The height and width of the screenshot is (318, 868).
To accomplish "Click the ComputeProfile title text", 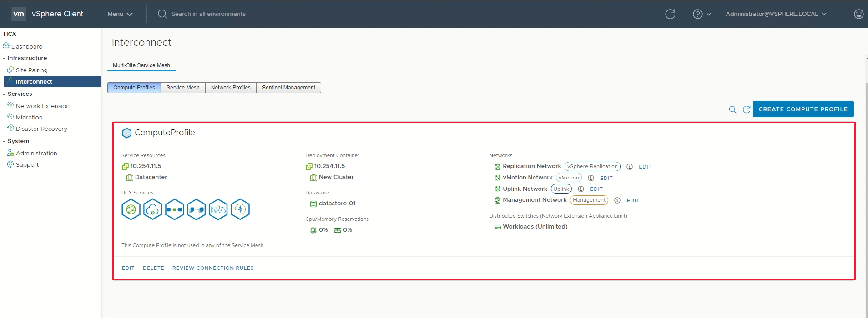I will [x=165, y=133].
